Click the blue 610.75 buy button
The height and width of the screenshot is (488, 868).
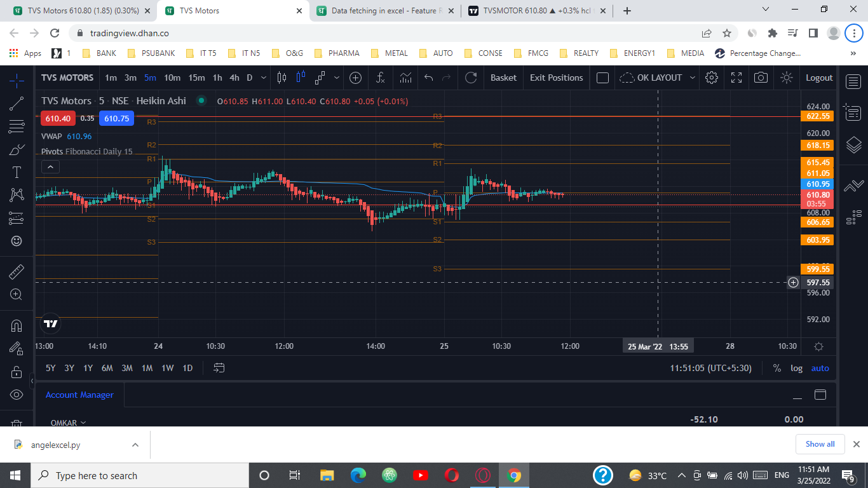click(116, 118)
